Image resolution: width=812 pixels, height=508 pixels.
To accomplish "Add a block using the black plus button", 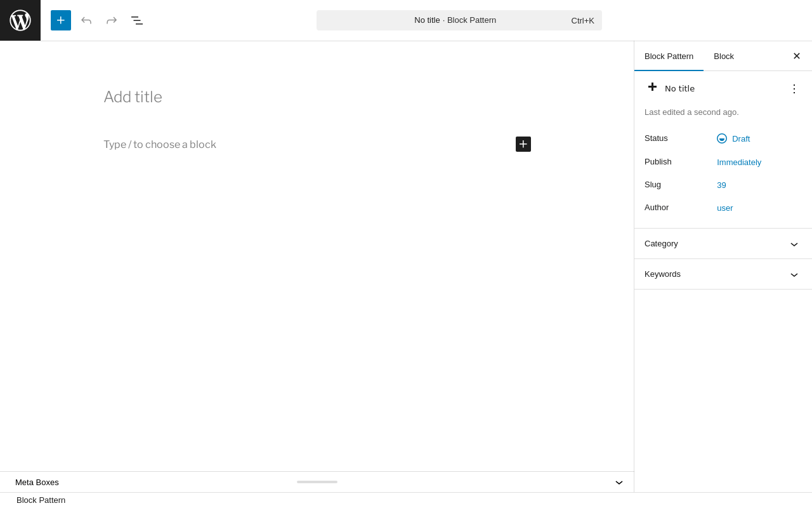I will [523, 144].
